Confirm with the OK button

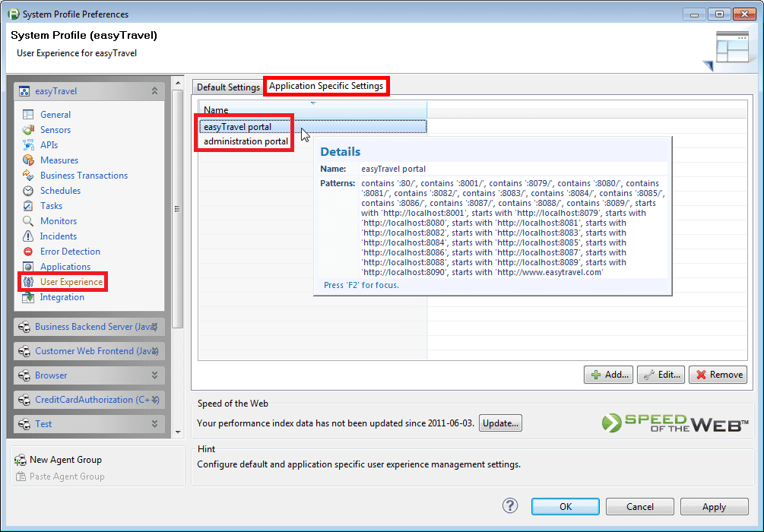(x=565, y=507)
